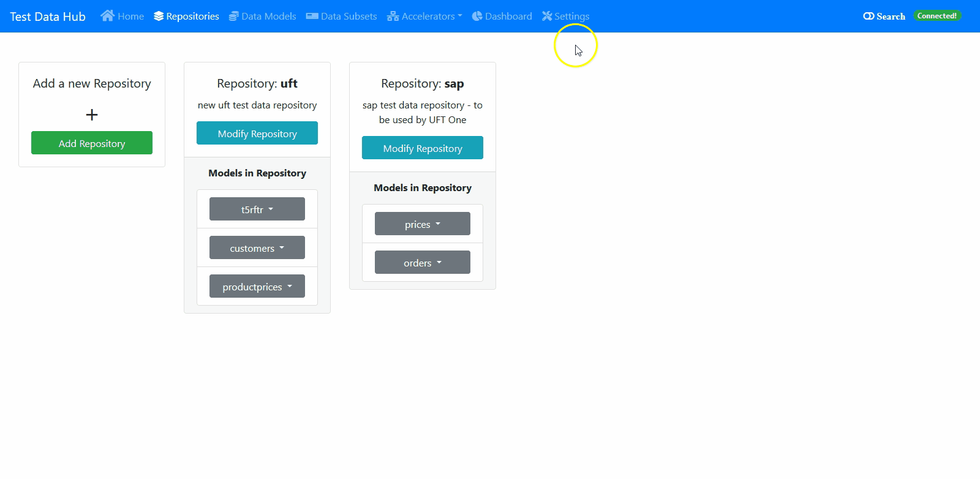Toggle the Search switch icon
980x479 pixels.
[x=869, y=17]
